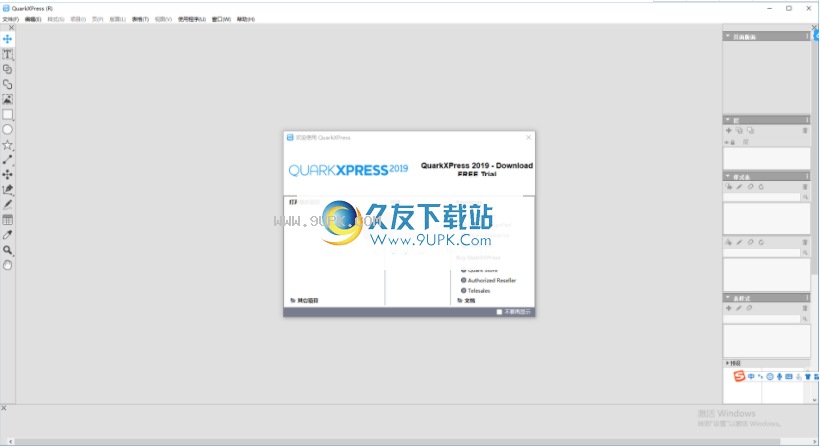Select Telesales option

tap(475, 291)
